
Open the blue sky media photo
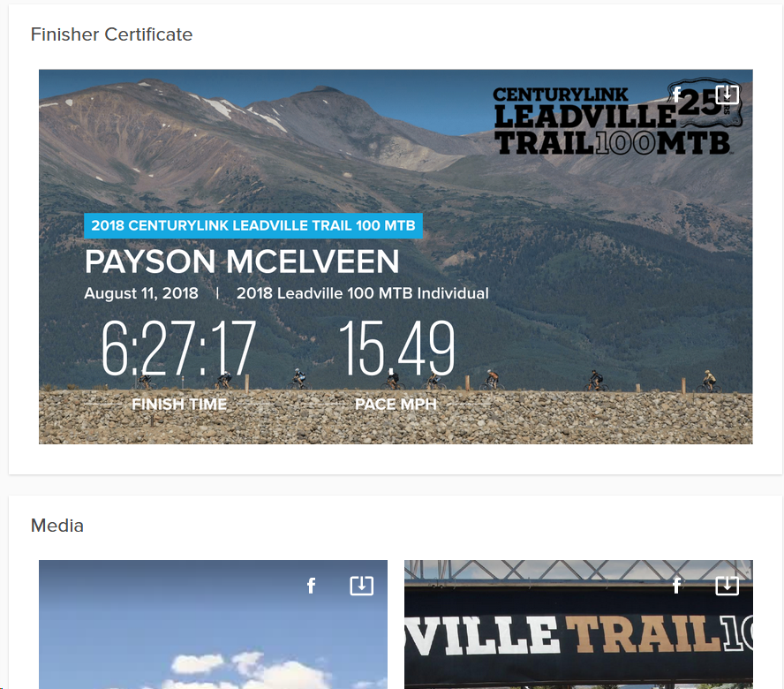pyautogui.click(x=213, y=625)
